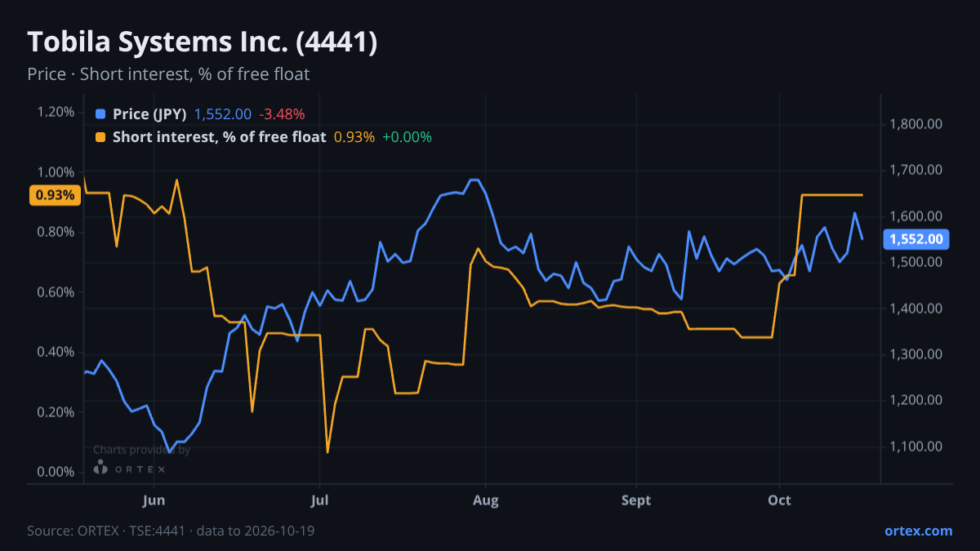The image size is (980, 551).
Task: Click the 1,500.00 right axis label
Action: click(x=916, y=262)
